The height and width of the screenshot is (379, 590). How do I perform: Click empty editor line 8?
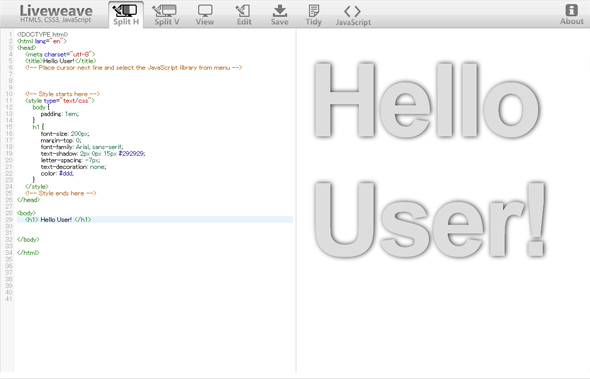[x=155, y=81]
